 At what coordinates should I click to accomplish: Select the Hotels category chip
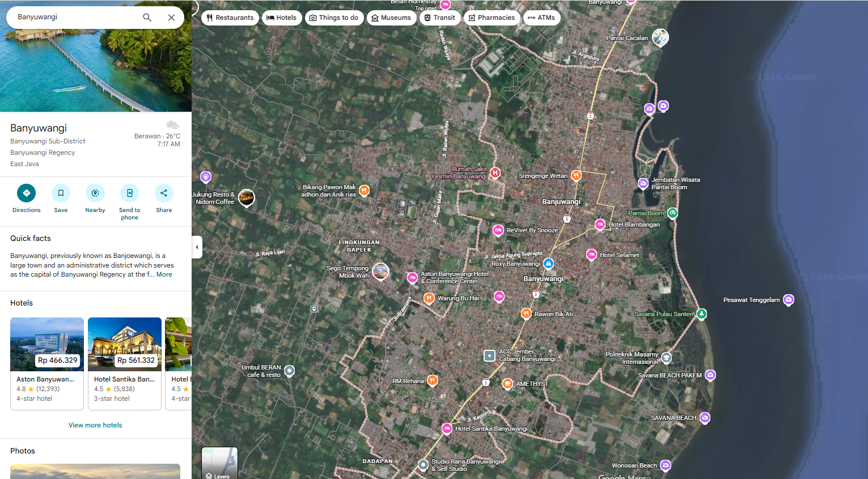281,18
